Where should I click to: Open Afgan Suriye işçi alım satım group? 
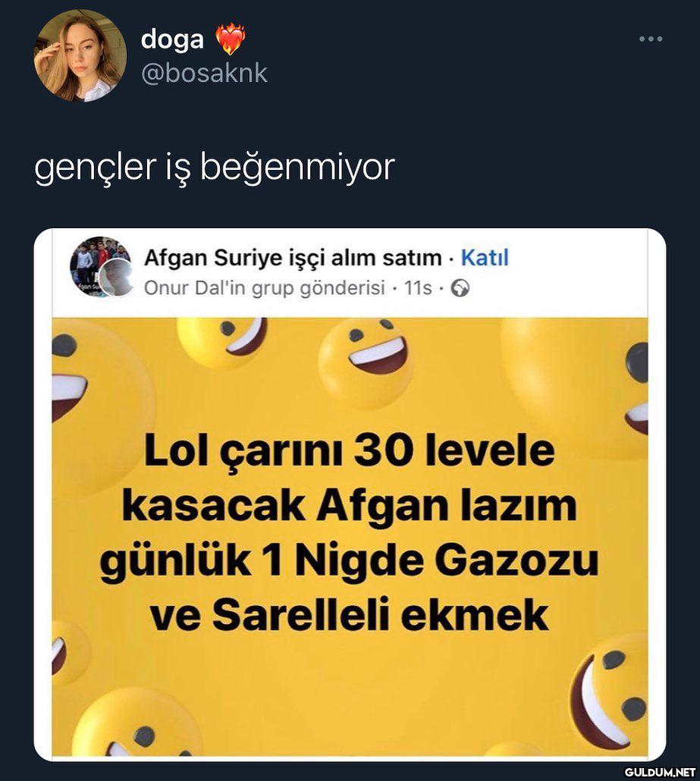(293, 258)
